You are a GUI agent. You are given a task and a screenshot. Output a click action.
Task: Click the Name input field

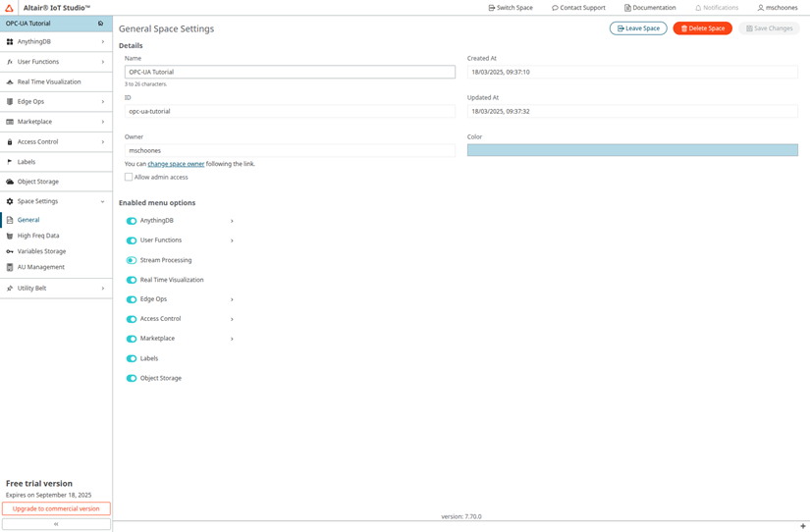[290, 73]
